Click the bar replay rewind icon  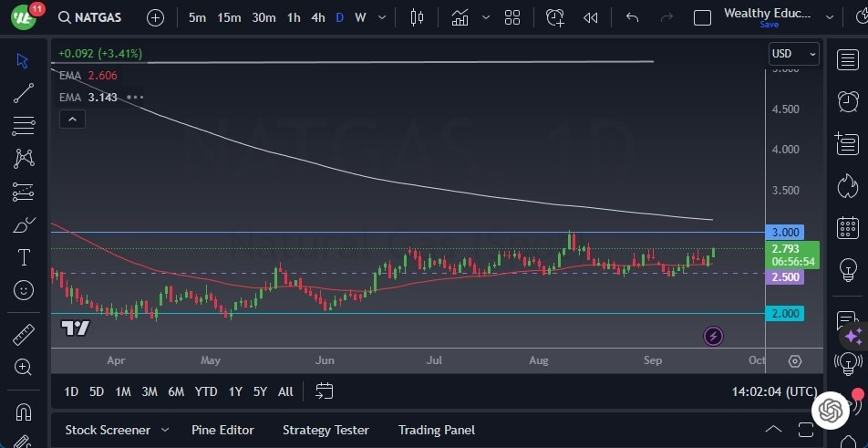[591, 17]
